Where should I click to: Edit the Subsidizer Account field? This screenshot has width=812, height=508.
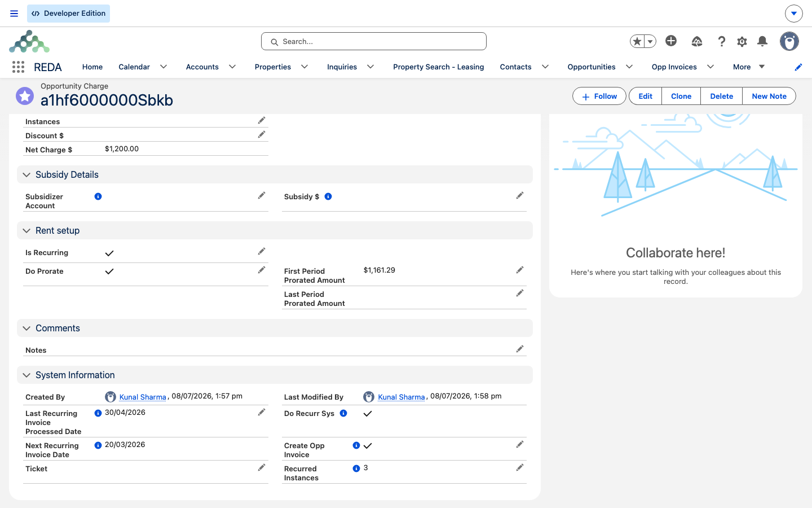point(262,195)
